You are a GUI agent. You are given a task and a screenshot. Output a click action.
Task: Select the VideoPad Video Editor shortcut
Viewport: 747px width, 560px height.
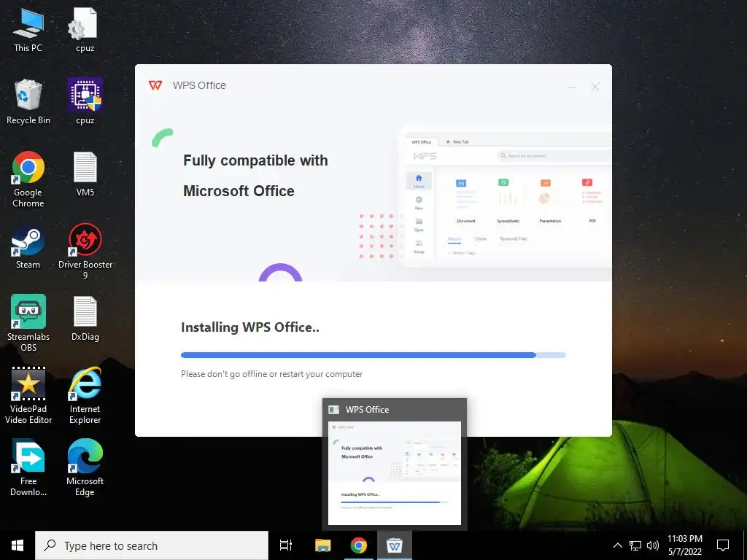click(x=28, y=395)
